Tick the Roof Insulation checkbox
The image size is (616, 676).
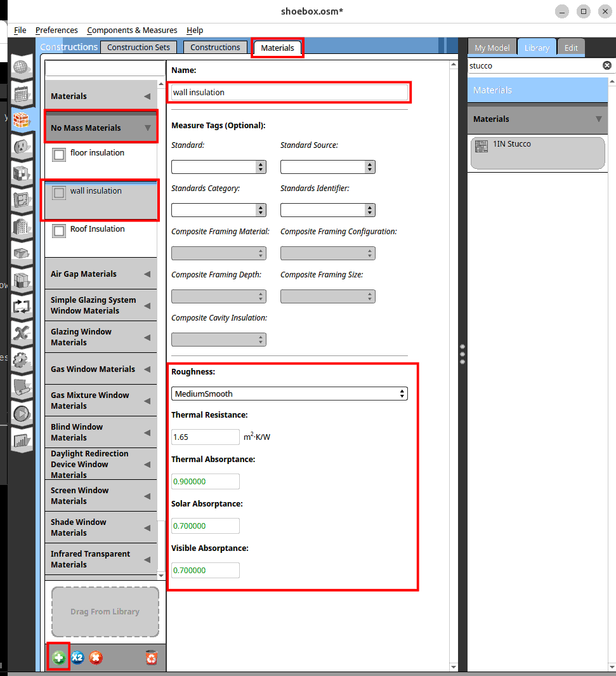[59, 231]
